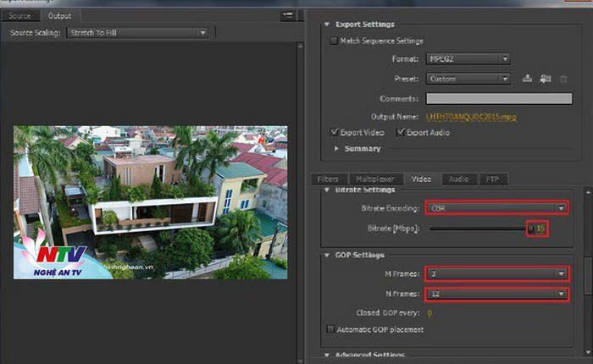This screenshot has width=593, height=364.
Task: Switch to the Audio tab
Action: point(458,179)
